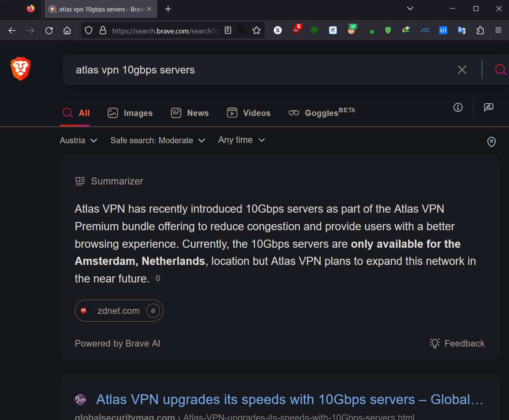Click the translate page icon in address bar
The height and width of the screenshot is (420, 509).
point(242,30)
